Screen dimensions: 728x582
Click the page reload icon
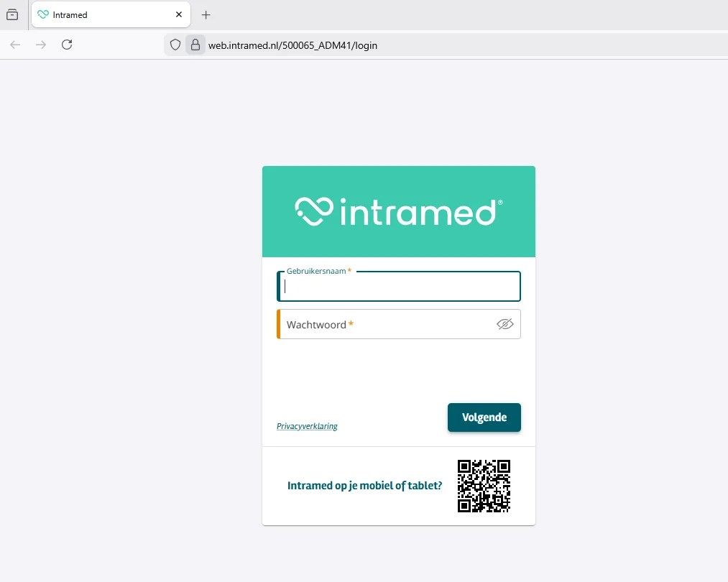[x=67, y=45]
